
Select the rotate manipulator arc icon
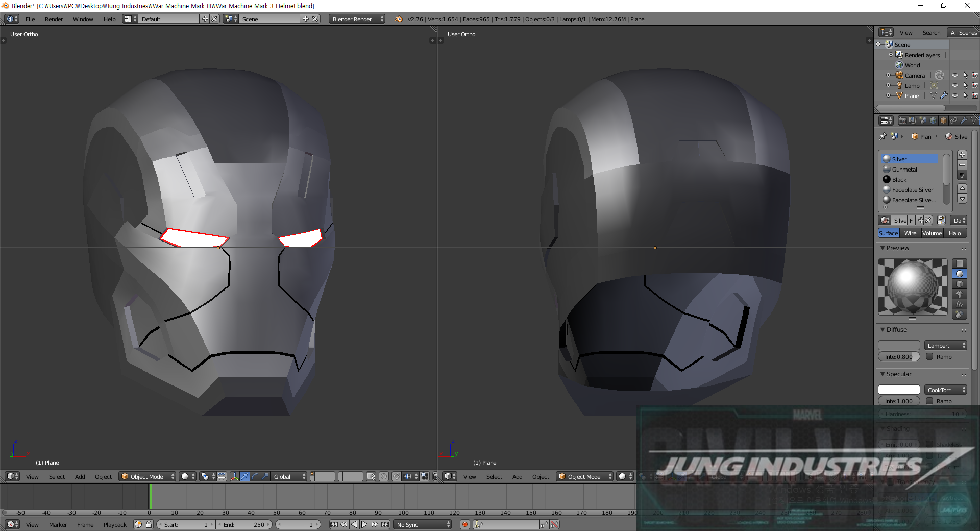pyautogui.click(x=255, y=476)
